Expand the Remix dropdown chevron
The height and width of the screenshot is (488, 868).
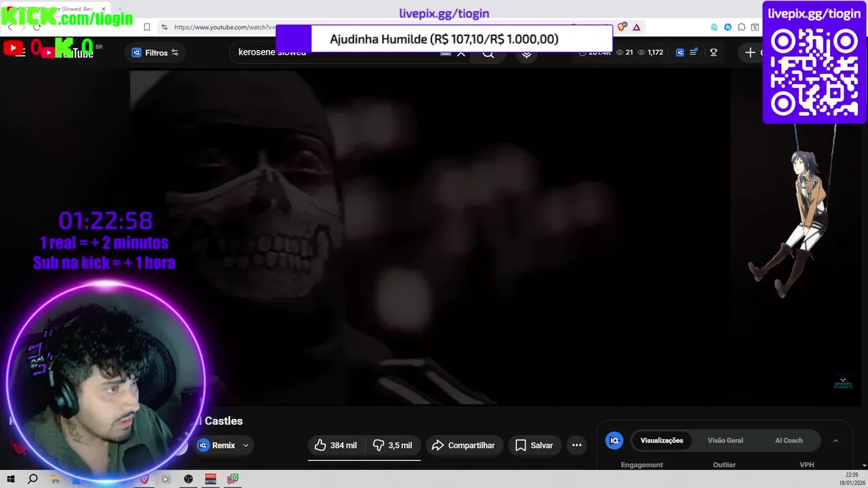pos(245,445)
